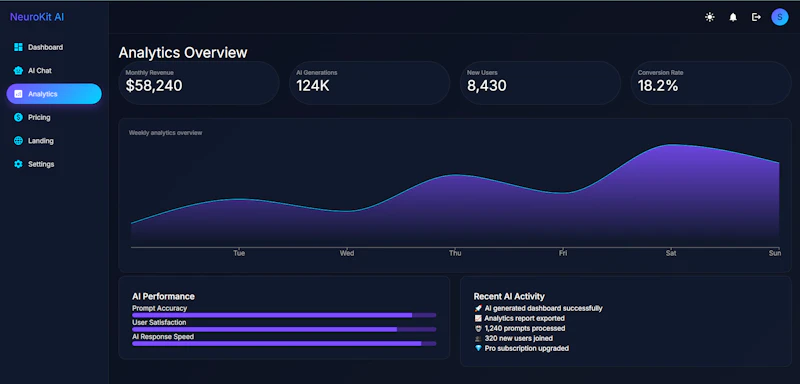Click the 18.2% conversion value

coord(658,86)
